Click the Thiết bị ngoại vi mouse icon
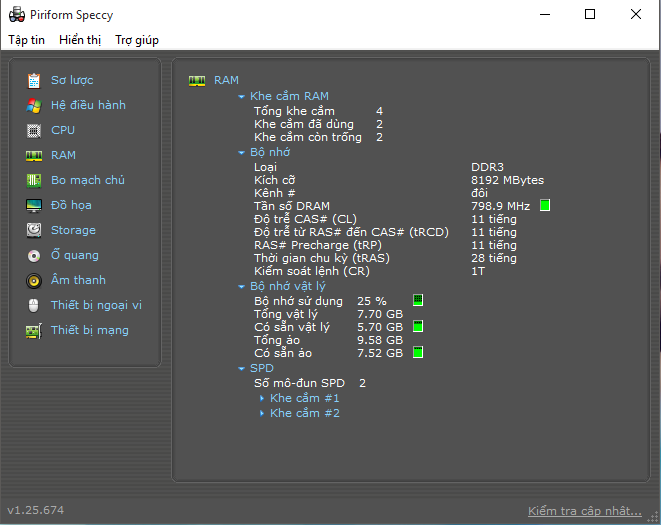The image size is (661, 525). pyautogui.click(x=34, y=305)
